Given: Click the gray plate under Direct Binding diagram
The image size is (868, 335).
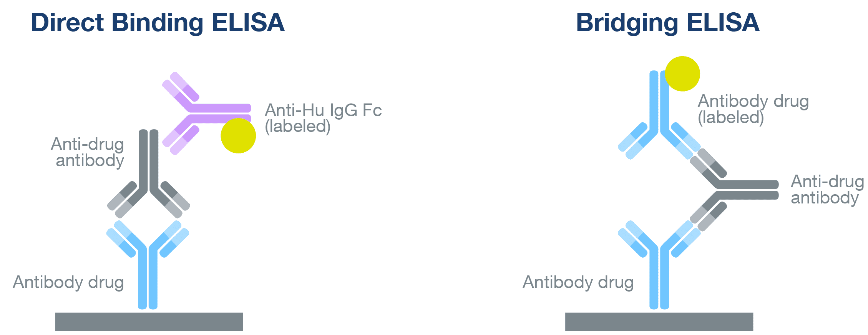Looking at the screenshot, I should pos(149,322).
